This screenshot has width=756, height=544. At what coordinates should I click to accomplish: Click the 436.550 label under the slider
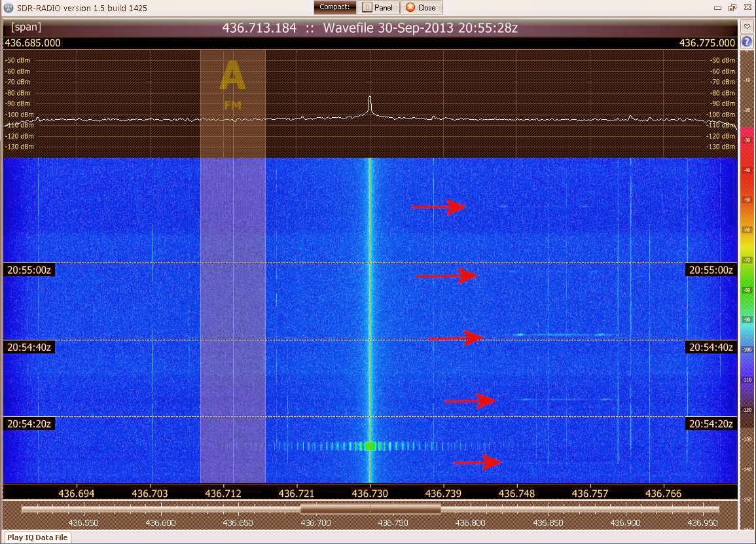[x=83, y=523]
